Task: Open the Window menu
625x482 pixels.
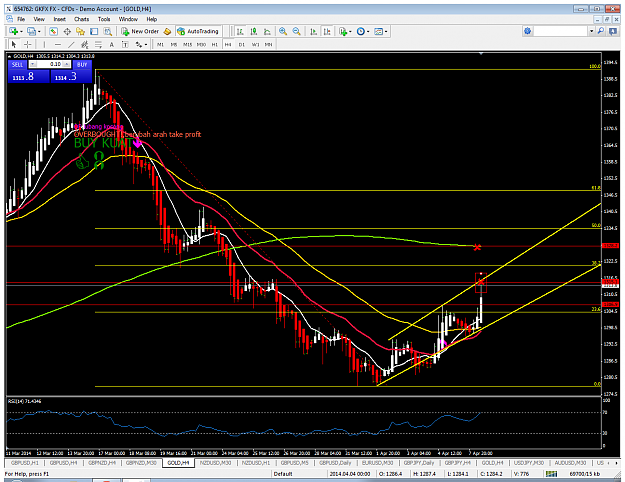Action: point(128,19)
